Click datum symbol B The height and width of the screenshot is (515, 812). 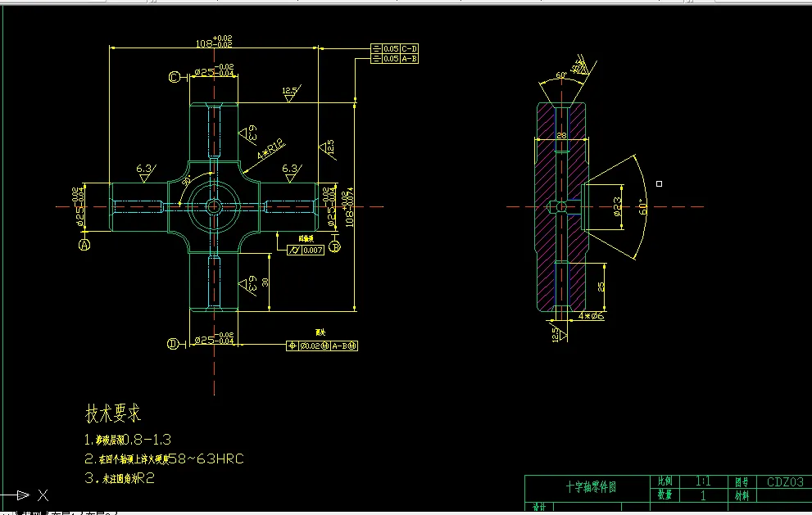point(335,246)
